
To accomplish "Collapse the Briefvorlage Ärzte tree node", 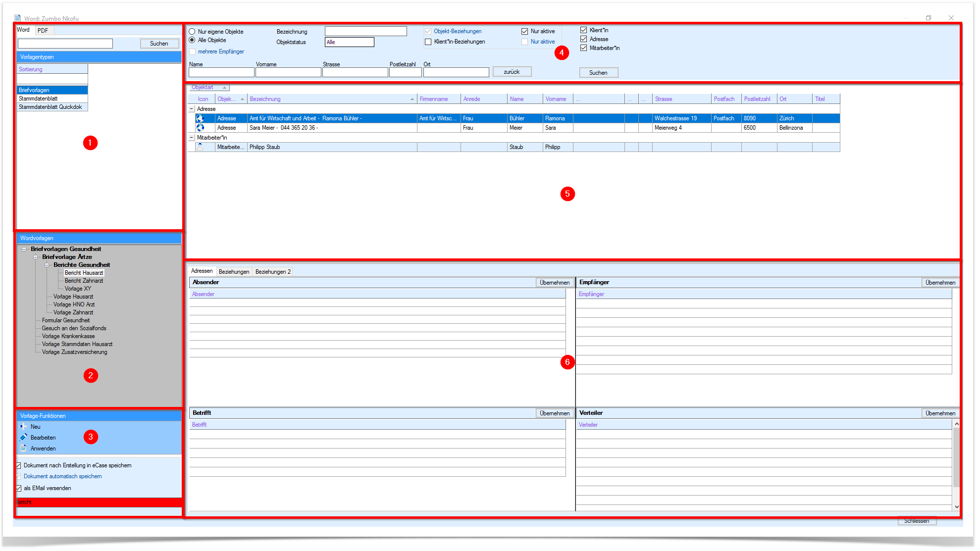I will (x=35, y=257).
